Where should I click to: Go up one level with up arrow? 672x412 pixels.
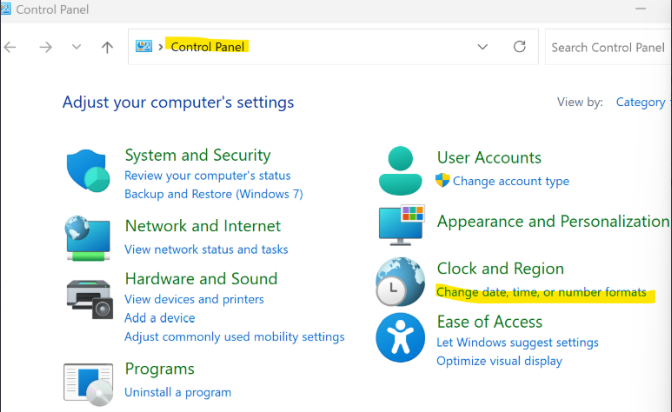[x=107, y=47]
